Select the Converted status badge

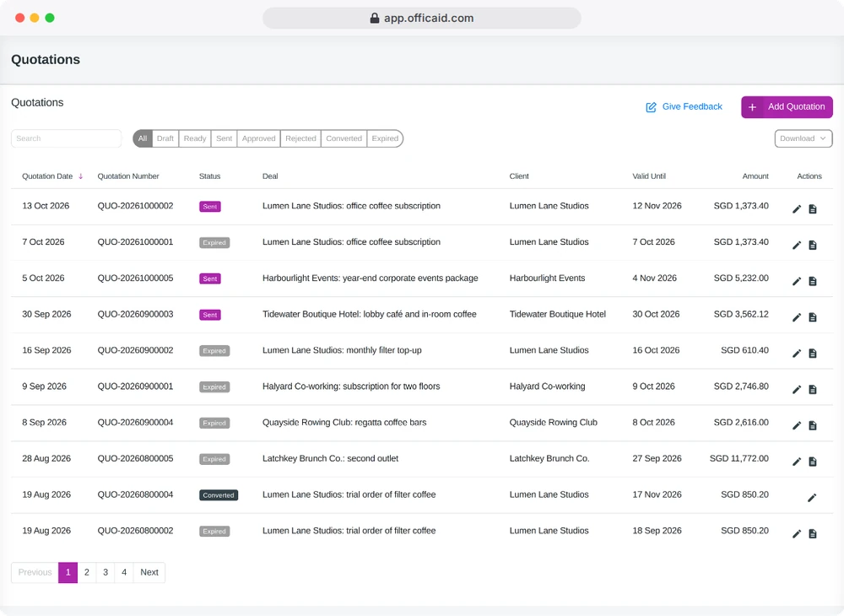tap(219, 495)
